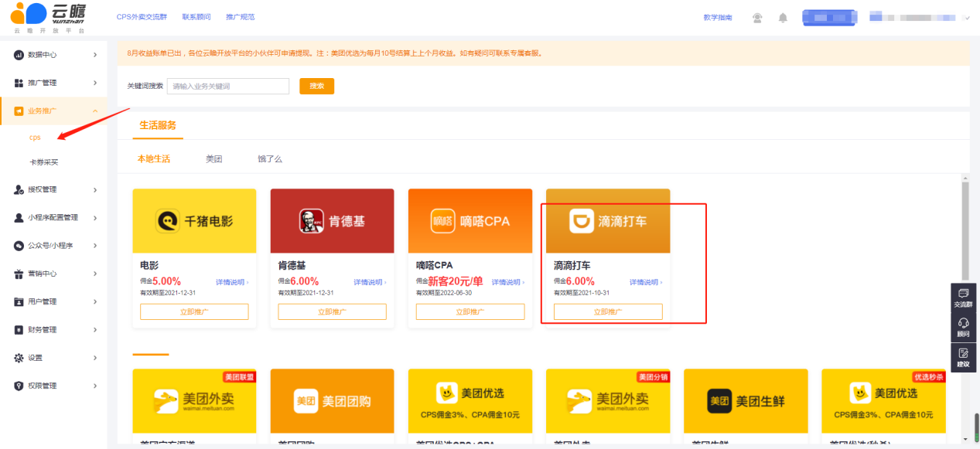Expand 推广管理 with its chevron arrow
The image size is (980, 449).
95,83
